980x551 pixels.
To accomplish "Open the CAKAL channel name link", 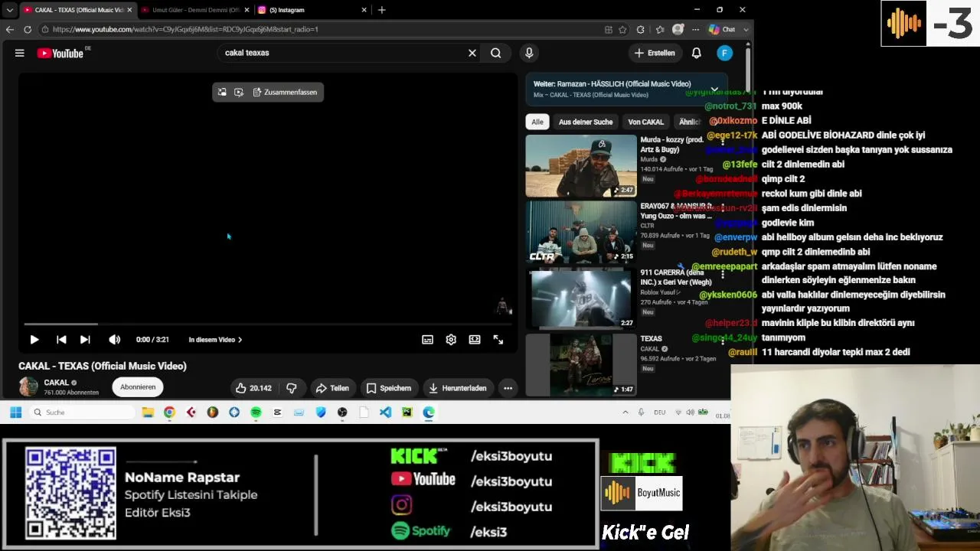I will tap(57, 383).
